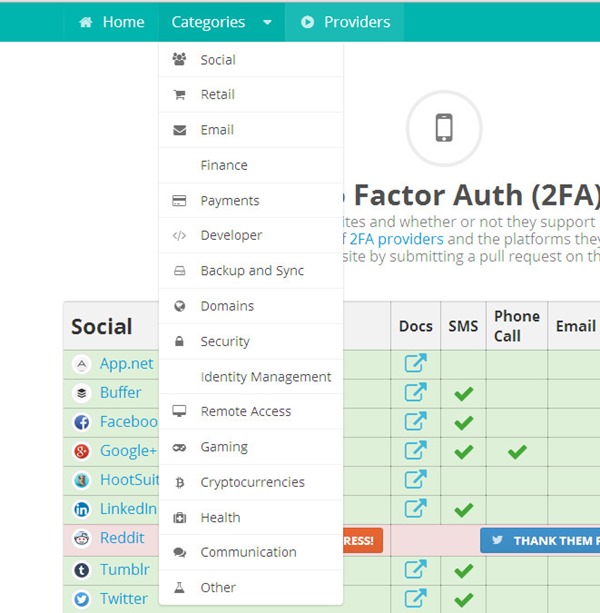Select Cryptocurrencies category menu item
This screenshot has height=613, width=600.
click(252, 482)
